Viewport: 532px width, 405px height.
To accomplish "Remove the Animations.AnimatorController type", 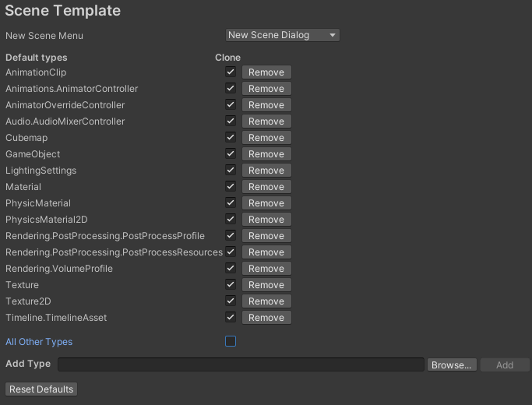I will (266, 89).
